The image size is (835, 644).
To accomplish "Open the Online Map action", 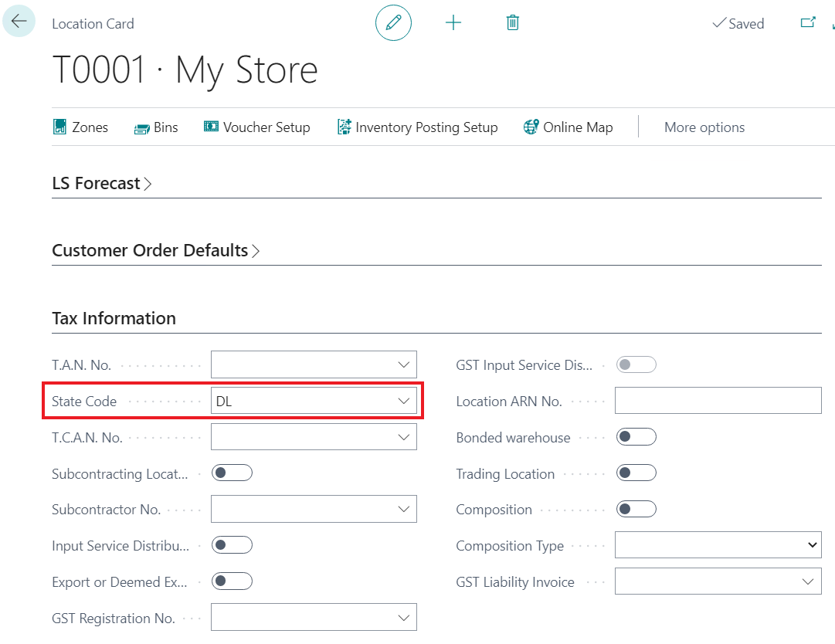I will 569,127.
